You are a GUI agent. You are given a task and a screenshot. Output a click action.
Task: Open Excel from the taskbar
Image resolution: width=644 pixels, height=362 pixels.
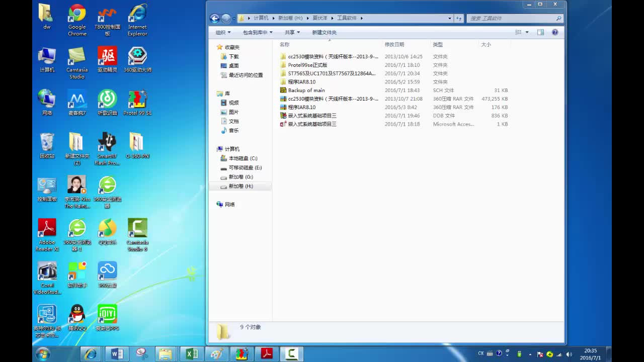click(x=192, y=354)
